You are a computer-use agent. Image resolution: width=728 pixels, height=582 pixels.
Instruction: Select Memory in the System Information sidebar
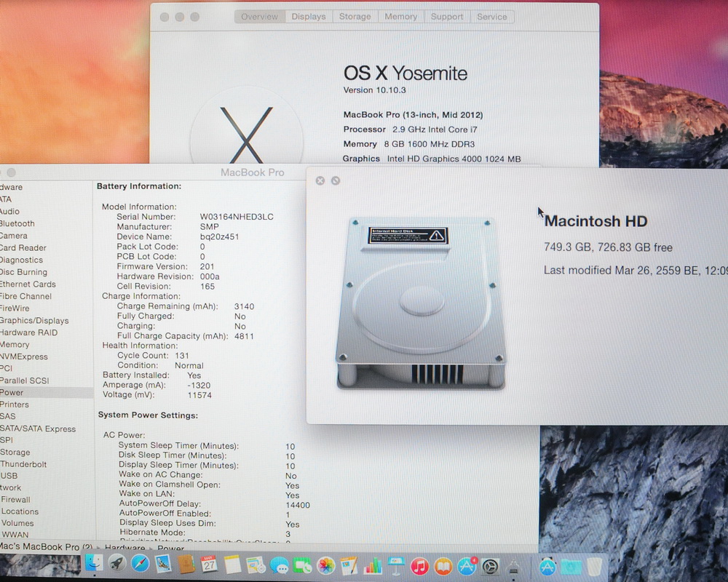point(15,344)
